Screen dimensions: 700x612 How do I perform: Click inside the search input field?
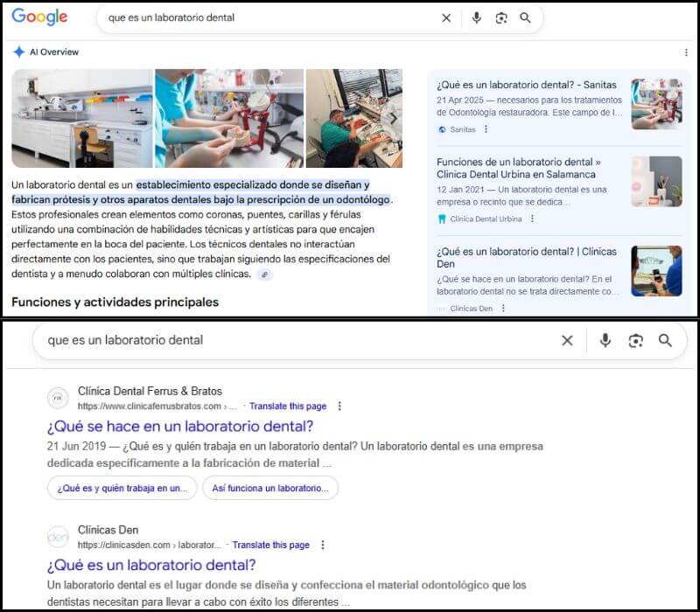point(262,17)
